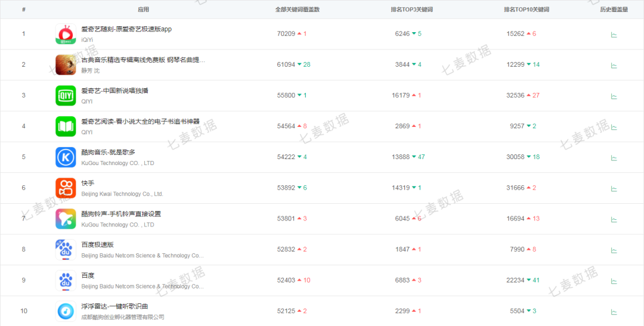Image resolution: width=644 pixels, height=326 pixels.
Task: Open the 酷狗铃声-手机铃声直接设置 app title
Action: 121,214
